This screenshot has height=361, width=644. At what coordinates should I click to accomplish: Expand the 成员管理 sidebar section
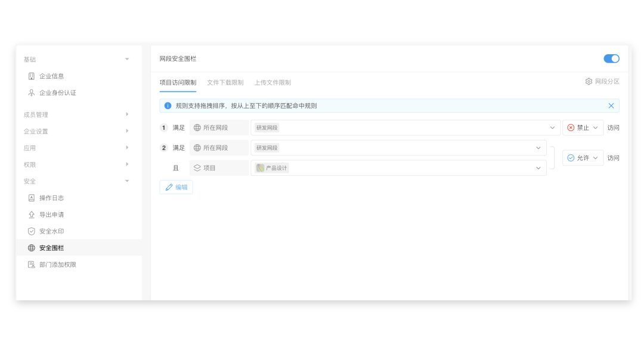(127, 114)
